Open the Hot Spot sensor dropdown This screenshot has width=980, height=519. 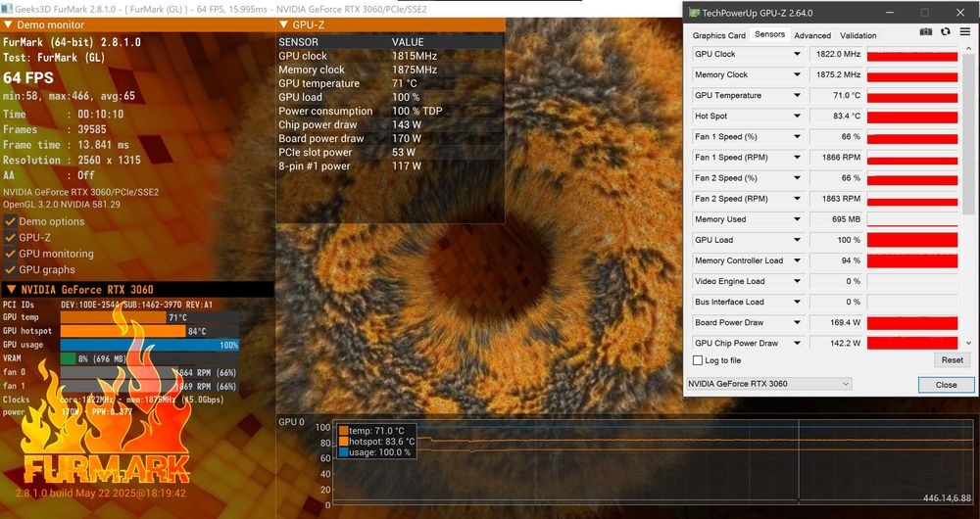pyautogui.click(x=797, y=117)
